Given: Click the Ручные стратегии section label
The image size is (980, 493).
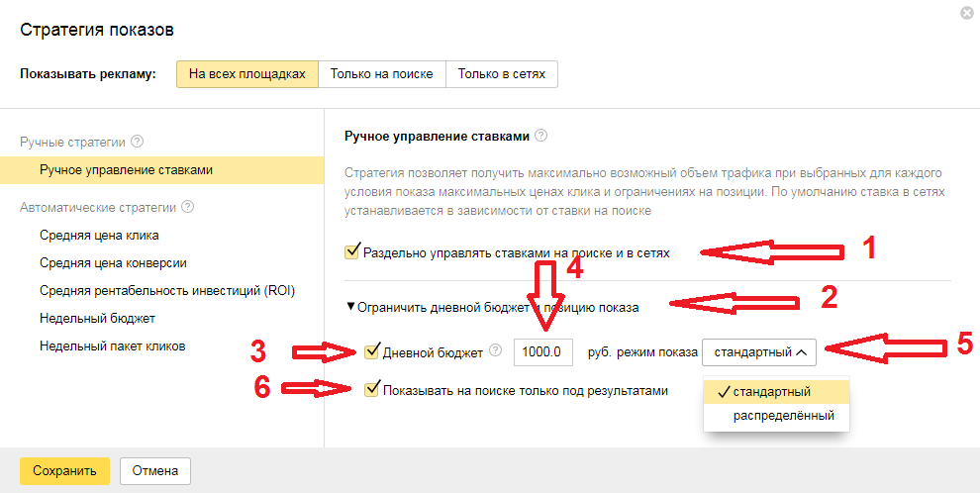Looking at the screenshot, I should tap(72, 142).
